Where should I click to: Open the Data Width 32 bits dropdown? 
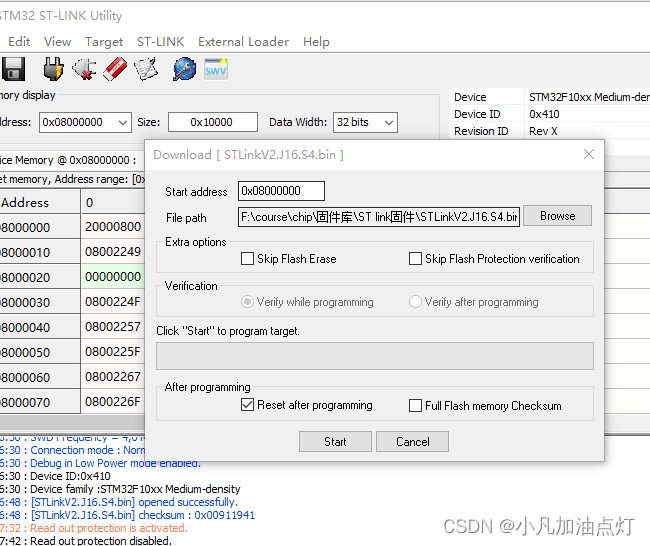(388, 122)
